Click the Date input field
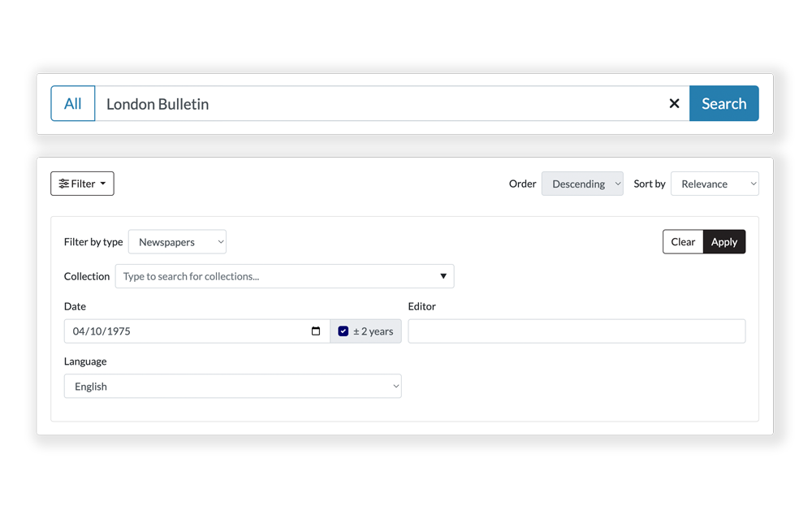812x506 pixels. 187,331
